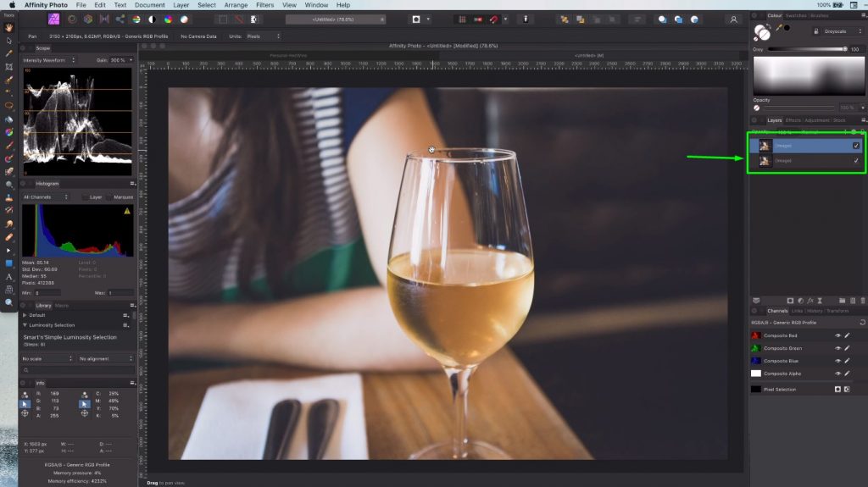This screenshot has height=487, width=868.
Task: Enable Marquee checkbox in Histogram panel
Action: 109,197
